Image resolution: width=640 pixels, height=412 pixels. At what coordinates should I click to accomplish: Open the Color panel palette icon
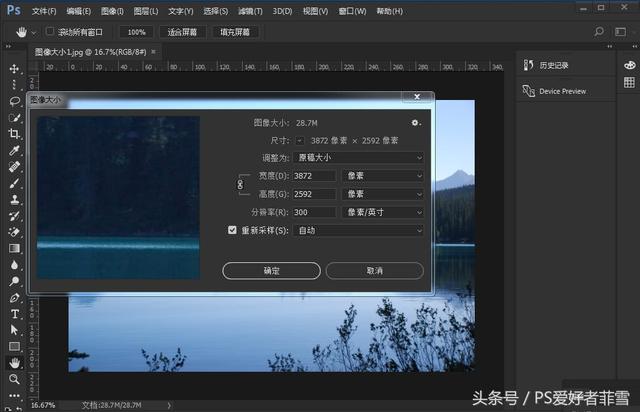click(x=630, y=65)
